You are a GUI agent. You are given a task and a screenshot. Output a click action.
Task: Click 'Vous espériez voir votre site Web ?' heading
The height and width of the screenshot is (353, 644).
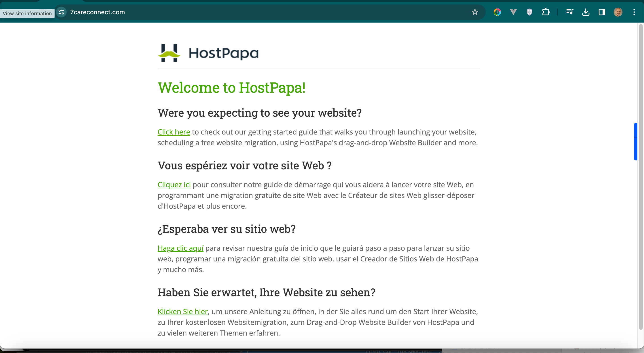coord(244,166)
